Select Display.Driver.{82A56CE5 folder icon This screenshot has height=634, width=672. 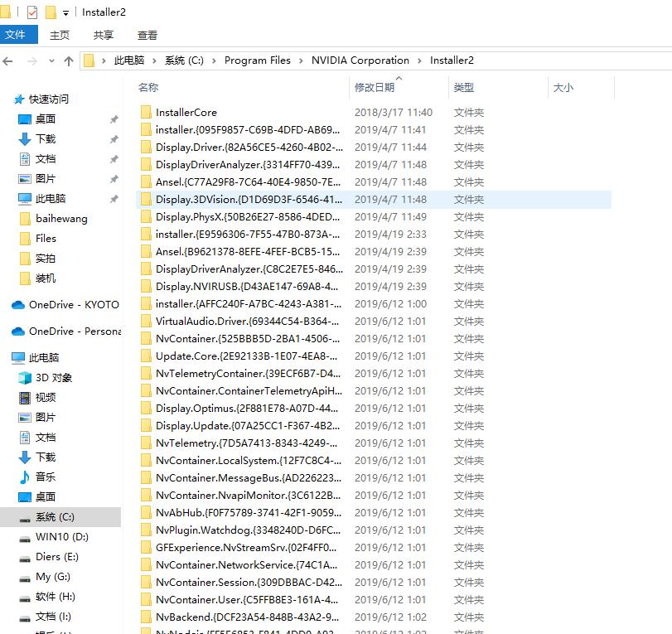tap(146, 147)
